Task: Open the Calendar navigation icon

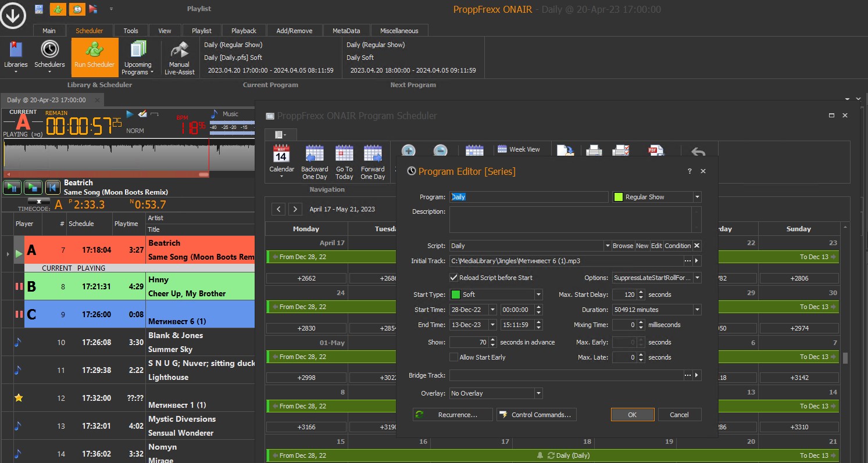Action: click(281, 155)
